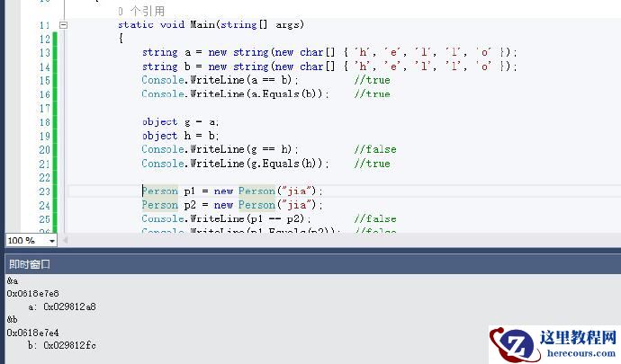Click '0x0618e7e8' address in immediate window
Image resolution: width=621 pixels, height=364 pixels.
[x=32, y=294]
